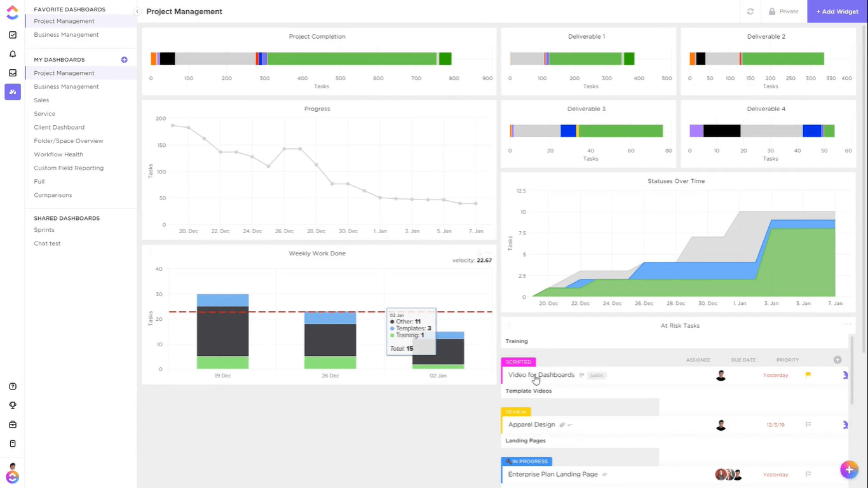Screen dimensions: 868x488
Task: Set priority flag on Apparel Design task
Action: tap(808, 424)
